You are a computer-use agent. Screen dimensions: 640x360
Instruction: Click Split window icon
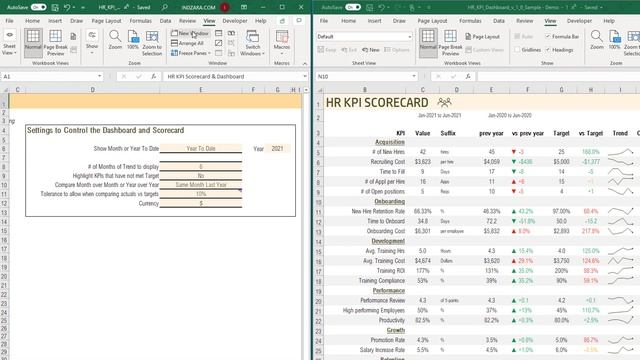(x=219, y=33)
